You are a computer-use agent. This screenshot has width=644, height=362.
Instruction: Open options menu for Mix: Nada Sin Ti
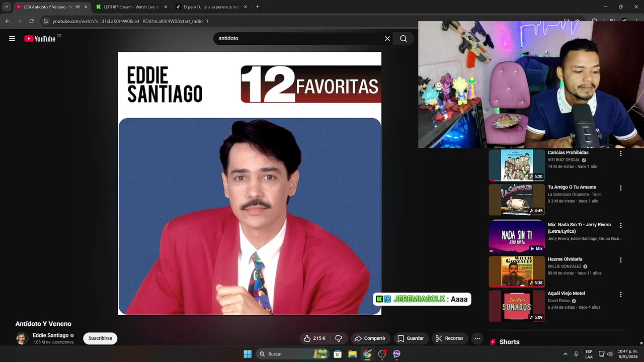coord(620,226)
